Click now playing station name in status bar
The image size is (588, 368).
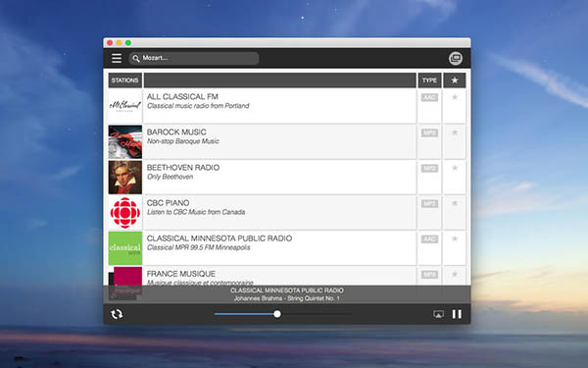287,290
